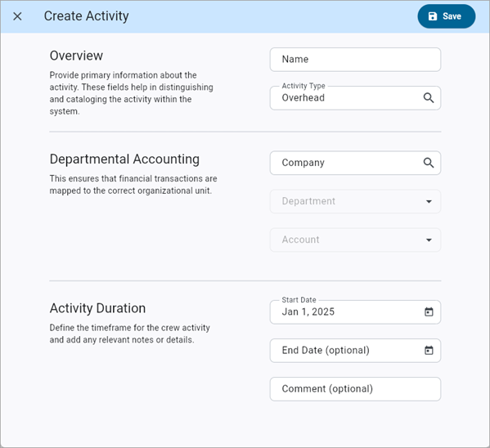Click the Company search field

[x=355, y=163]
